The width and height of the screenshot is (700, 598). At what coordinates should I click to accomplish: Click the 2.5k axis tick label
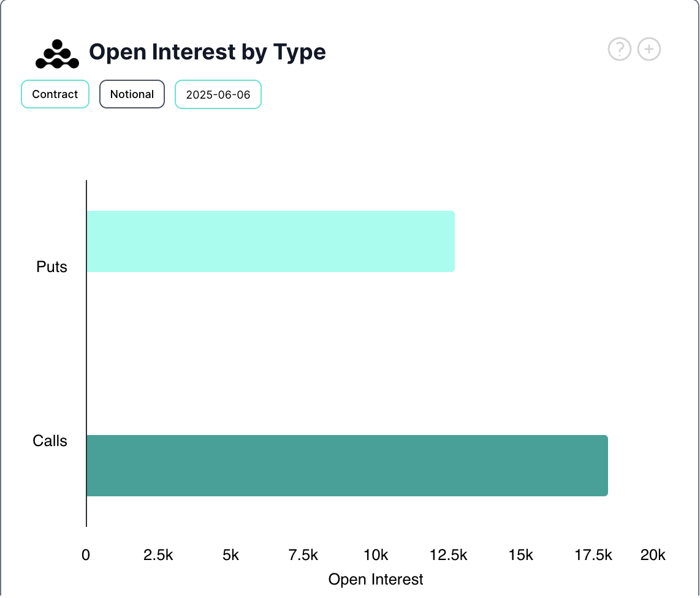point(158,555)
